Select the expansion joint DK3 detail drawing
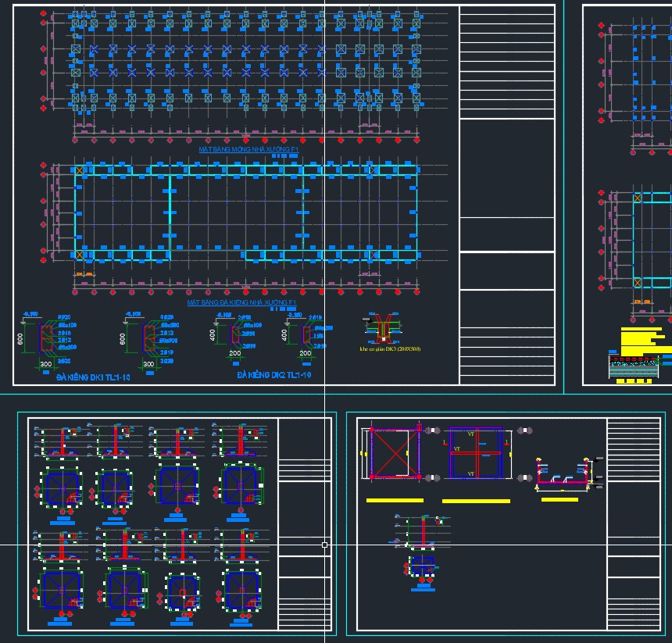Image resolution: width=672 pixels, height=643 pixels. tap(383, 328)
